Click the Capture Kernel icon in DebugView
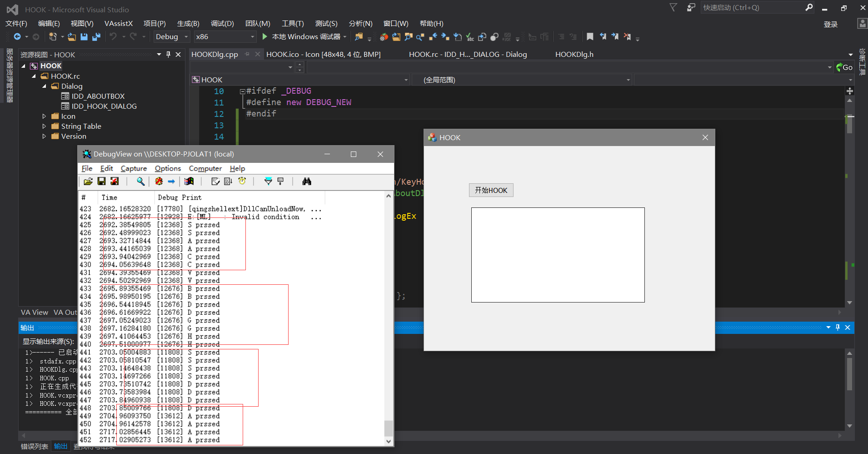The width and height of the screenshot is (868, 454). tap(159, 182)
